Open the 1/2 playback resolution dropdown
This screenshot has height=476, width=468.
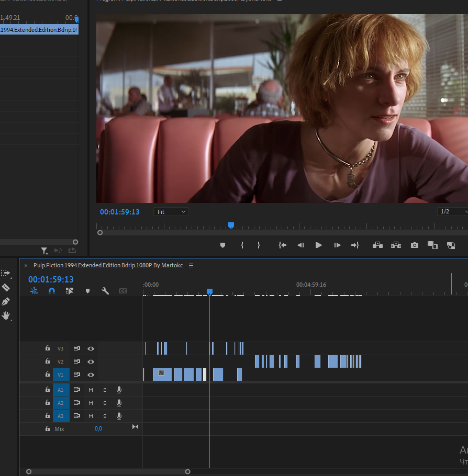click(x=453, y=211)
